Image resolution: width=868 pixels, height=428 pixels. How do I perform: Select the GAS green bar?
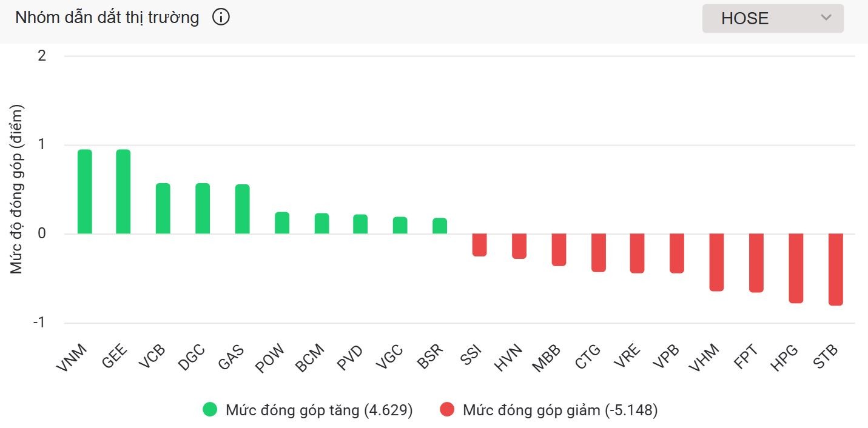243,209
